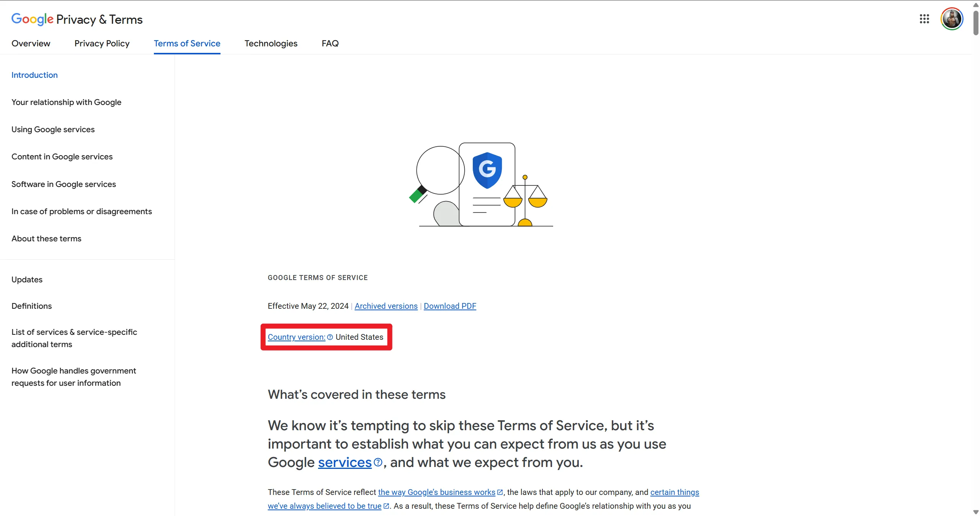Download the Terms of Service PDF
The height and width of the screenshot is (516, 980).
(x=449, y=306)
